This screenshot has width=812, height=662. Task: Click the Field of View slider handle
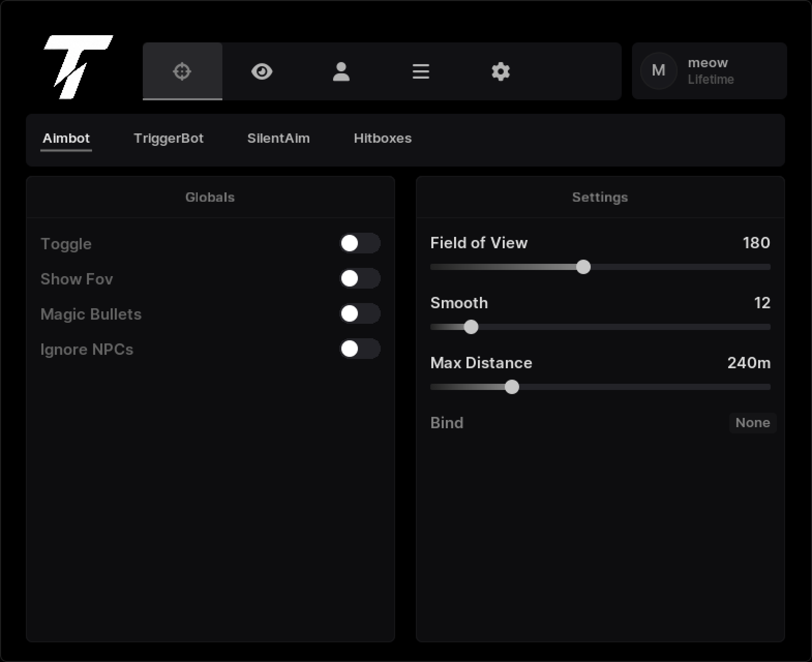tap(583, 267)
